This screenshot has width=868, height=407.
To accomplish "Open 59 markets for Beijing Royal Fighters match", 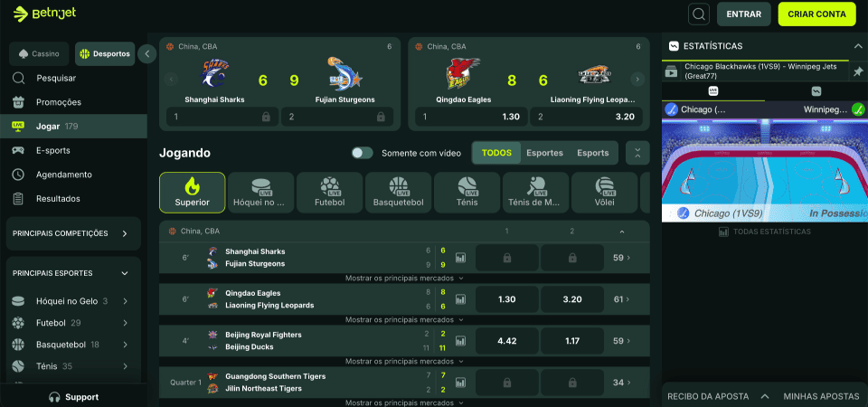I will [622, 341].
